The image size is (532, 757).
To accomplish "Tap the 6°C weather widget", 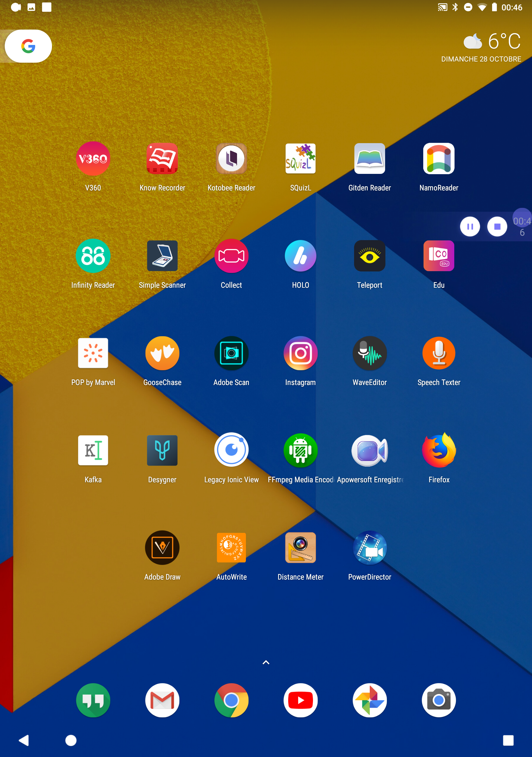I will pos(492,41).
